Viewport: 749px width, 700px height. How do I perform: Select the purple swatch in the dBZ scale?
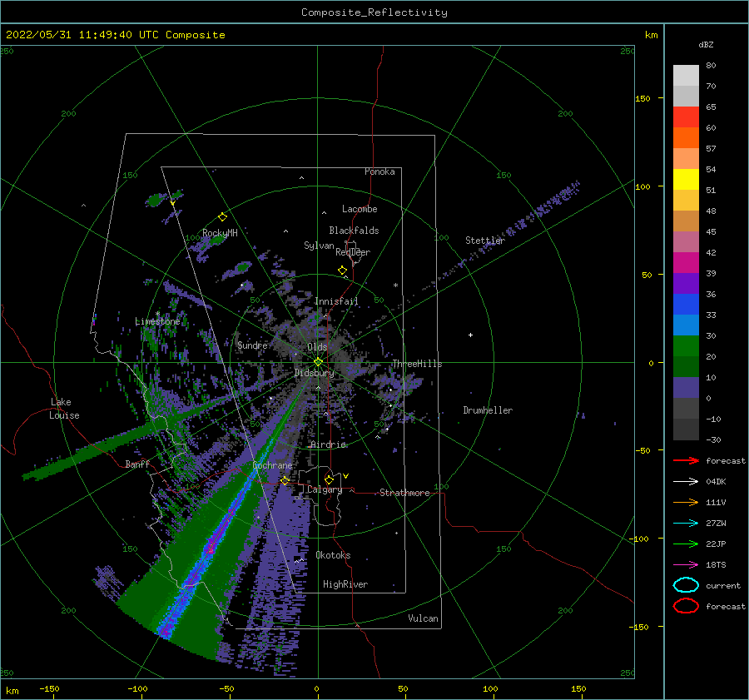click(x=686, y=283)
